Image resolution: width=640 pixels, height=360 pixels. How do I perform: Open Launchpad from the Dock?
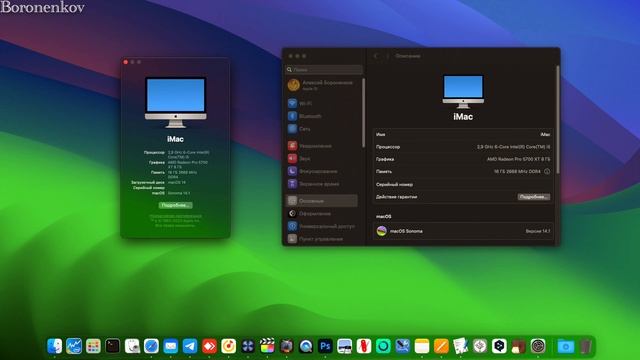click(x=93, y=347)
